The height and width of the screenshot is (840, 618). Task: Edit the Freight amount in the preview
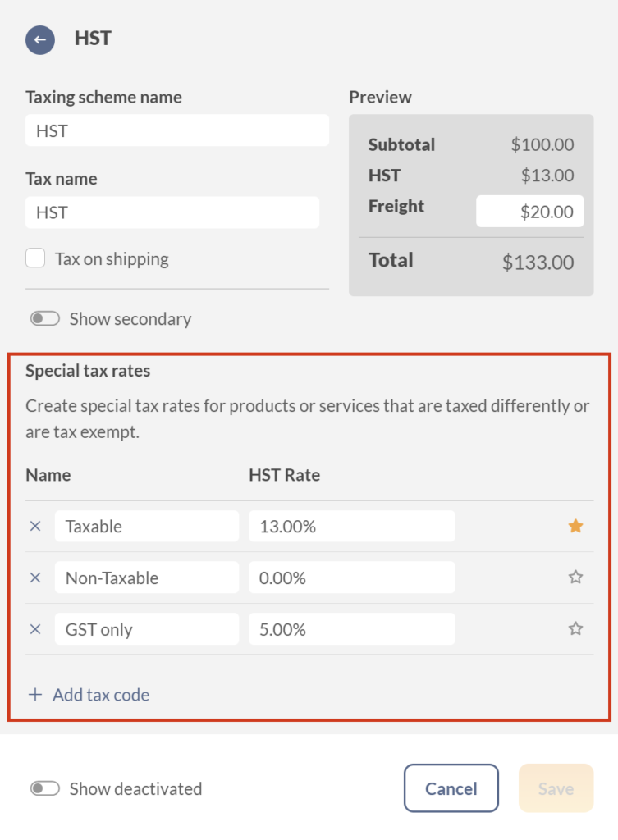coord(529,211)
